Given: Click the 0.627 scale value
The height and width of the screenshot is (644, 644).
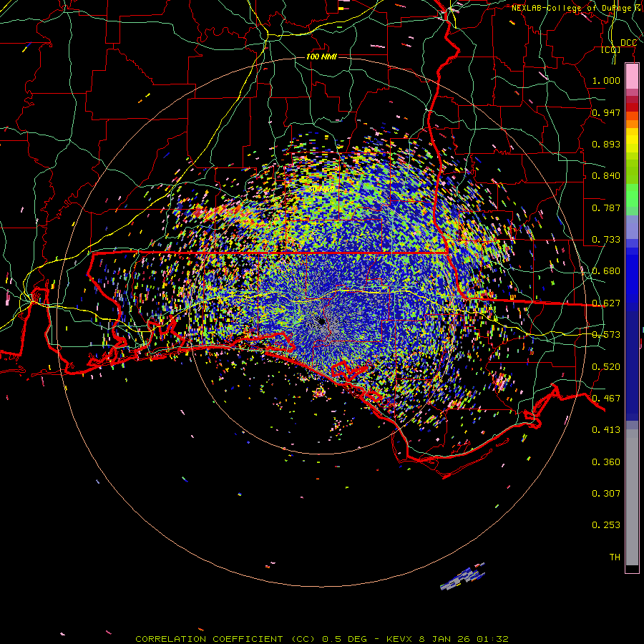Looking at the screenshot, I should [606, 303].
